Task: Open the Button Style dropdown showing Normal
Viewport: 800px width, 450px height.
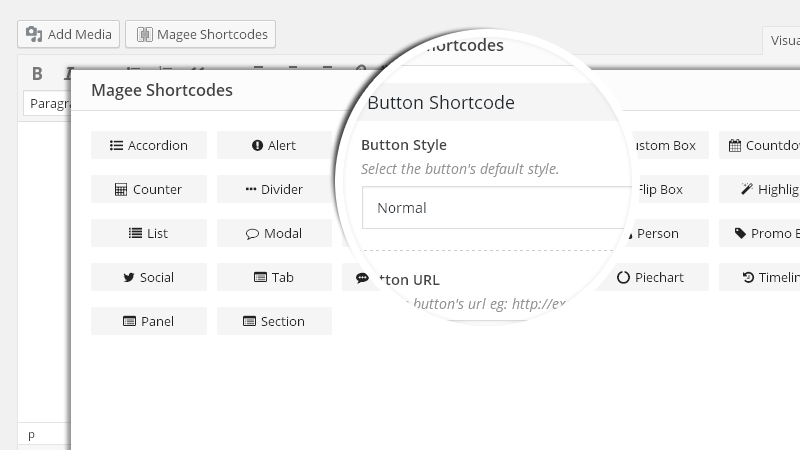Action: pyautogui.click(x=496, y=208)
